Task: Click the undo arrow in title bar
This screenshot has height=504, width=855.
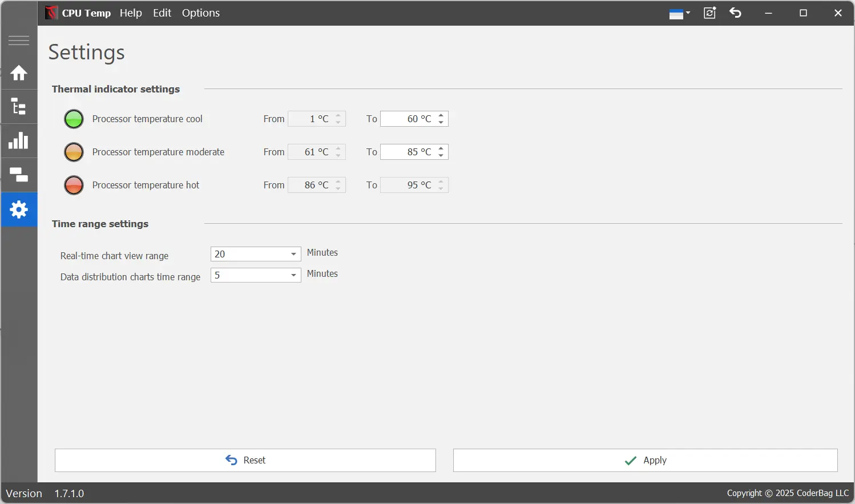Action: pos(735,13)
